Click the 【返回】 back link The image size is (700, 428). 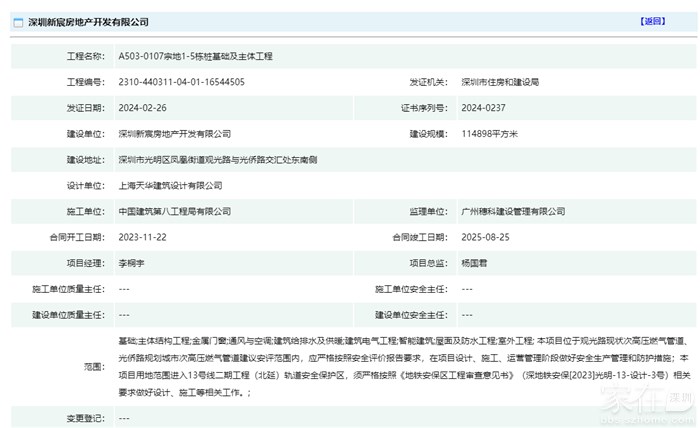point(651,21)
